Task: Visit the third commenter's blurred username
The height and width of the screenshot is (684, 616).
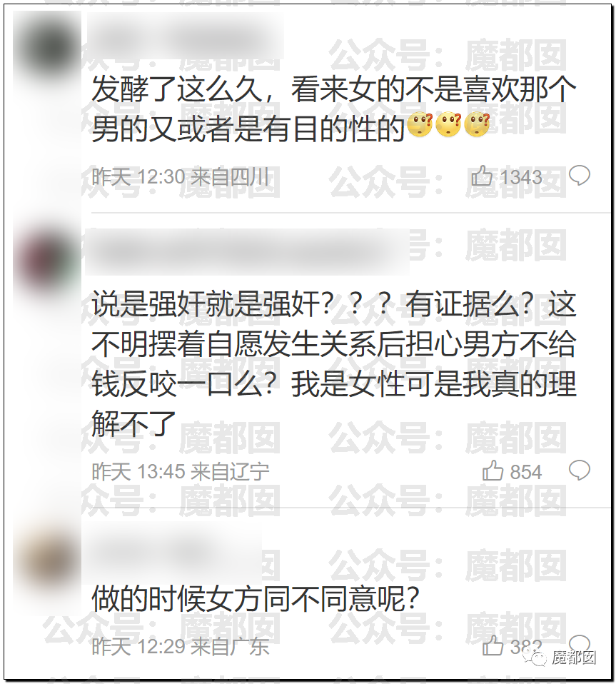Action: pyautogui.click(x=173, y=553)
